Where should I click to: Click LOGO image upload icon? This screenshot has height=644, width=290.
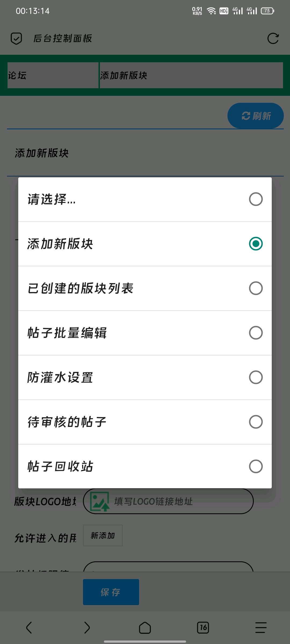point(99,501)
